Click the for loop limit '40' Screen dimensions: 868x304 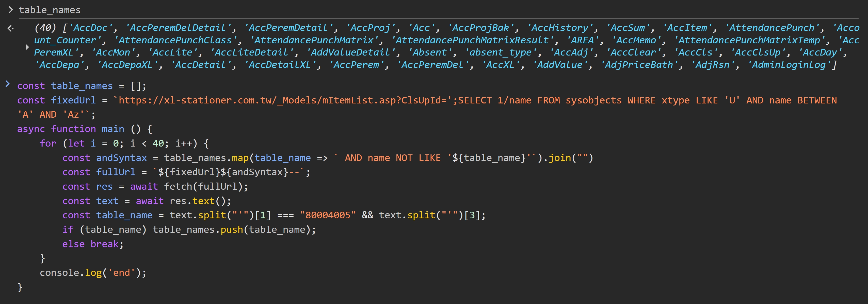click(x=158, y=144)
